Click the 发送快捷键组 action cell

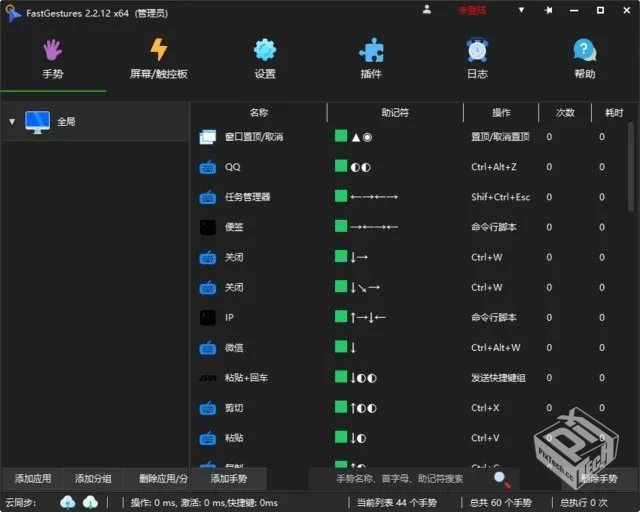(x=498, y=378)
